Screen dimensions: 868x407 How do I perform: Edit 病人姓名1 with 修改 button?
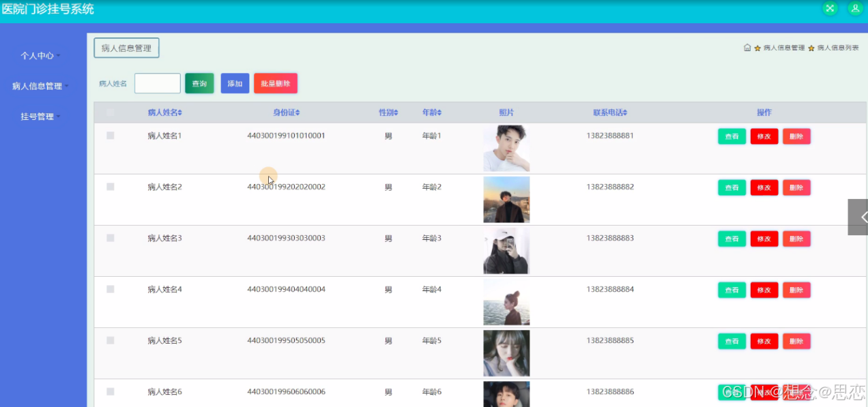[x=764, y=136]
